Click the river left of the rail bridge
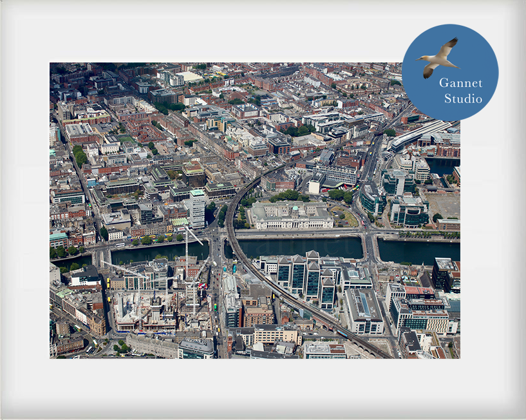Screen dimensions: 526x420 (161, 253)
